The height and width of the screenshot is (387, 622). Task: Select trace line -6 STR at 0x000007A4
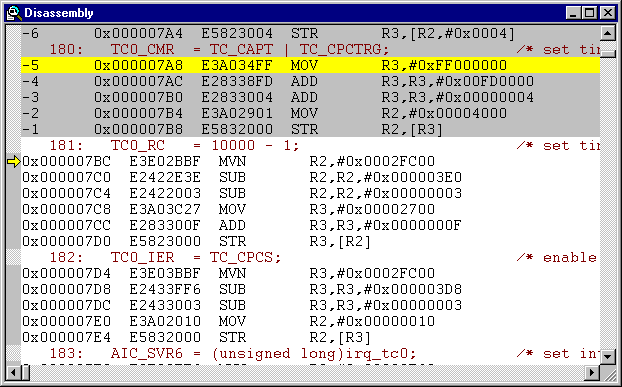[310, 33]
